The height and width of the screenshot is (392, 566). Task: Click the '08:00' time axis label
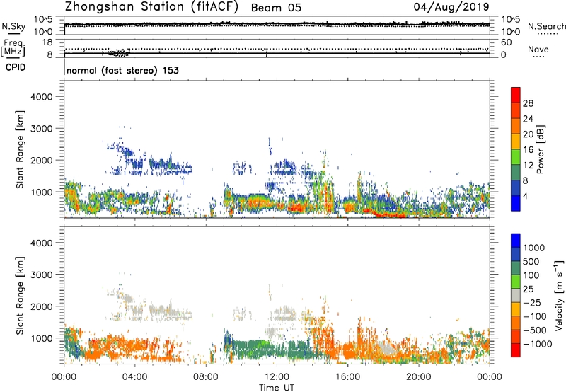(x=206, y=377)
